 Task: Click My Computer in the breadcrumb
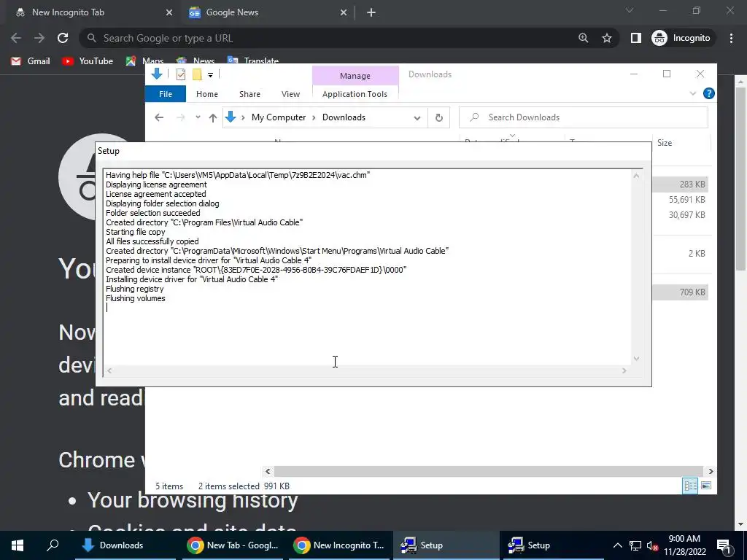click(x=279, y=117)
